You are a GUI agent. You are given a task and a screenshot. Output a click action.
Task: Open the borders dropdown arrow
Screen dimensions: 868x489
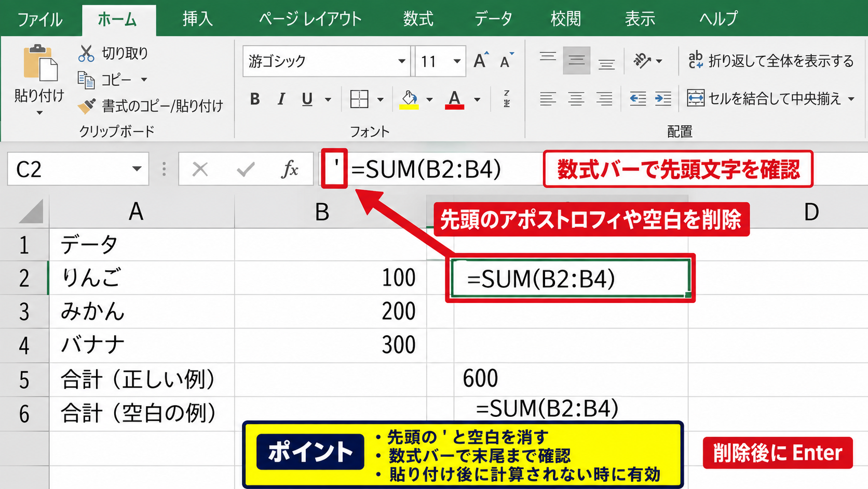381,99
